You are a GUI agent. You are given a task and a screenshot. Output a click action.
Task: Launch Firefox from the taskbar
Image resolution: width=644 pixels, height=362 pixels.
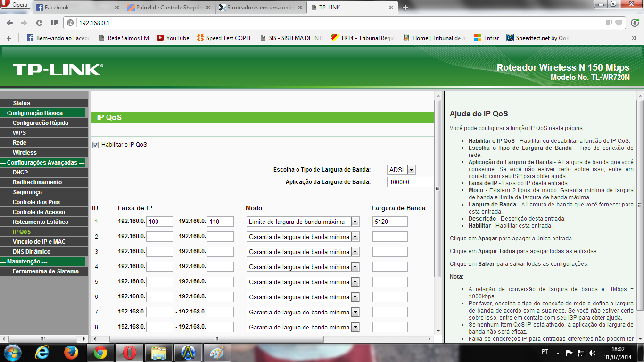pos(71,353)
